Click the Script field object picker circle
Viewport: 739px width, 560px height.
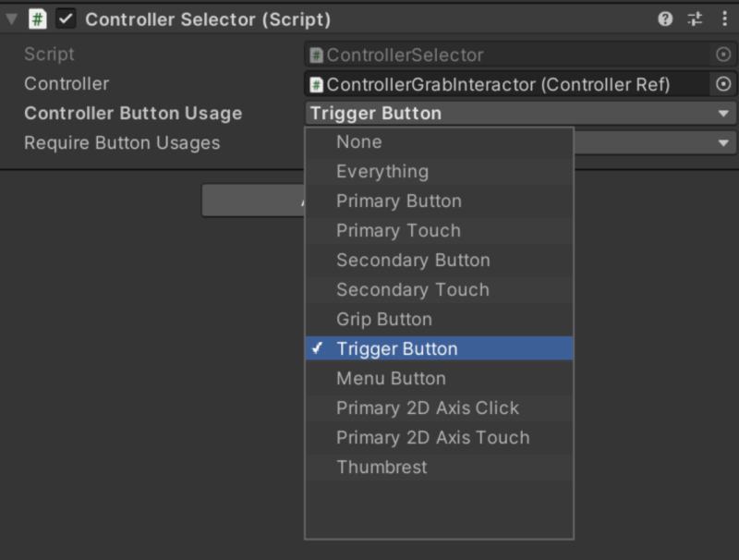[723, 55]
